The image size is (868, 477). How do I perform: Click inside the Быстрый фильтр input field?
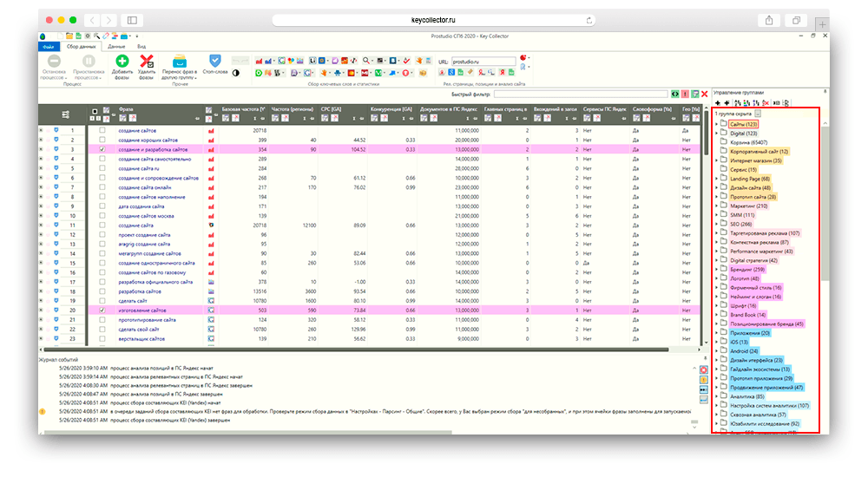click(x=581, y=94)
